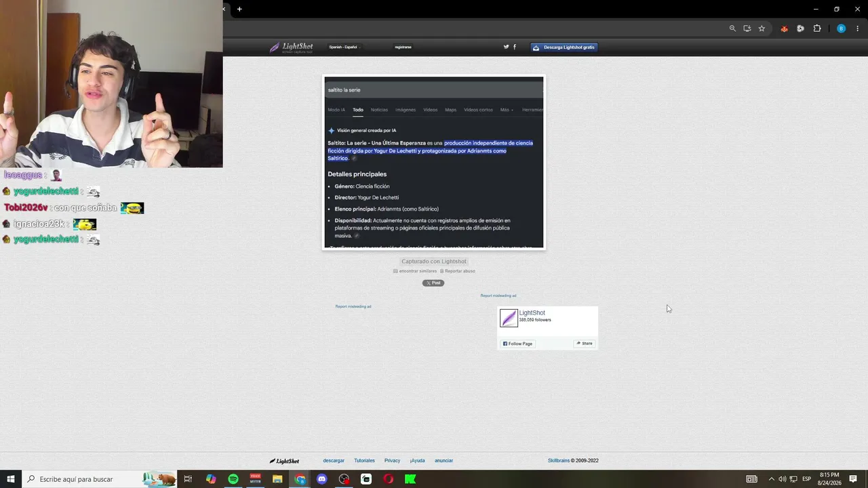Open the white square app on taskbar
The image size is (868, 488).
pos(366,479)
